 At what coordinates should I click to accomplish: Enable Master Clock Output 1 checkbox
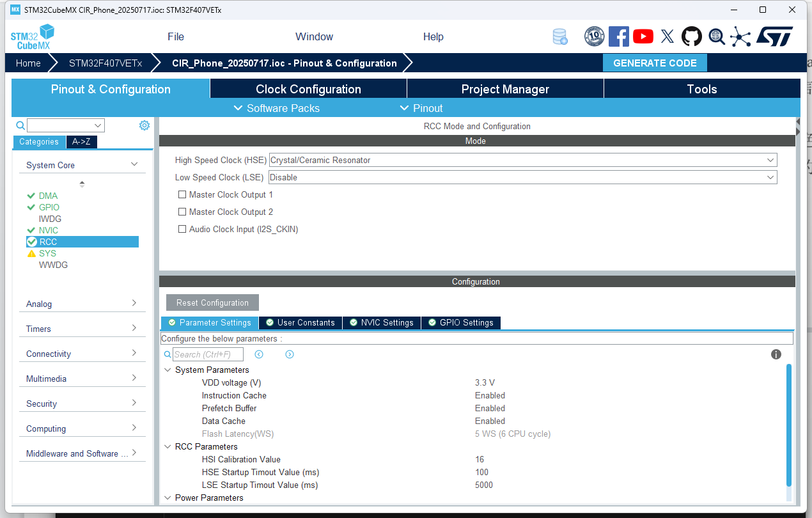(x=182, y=194)
